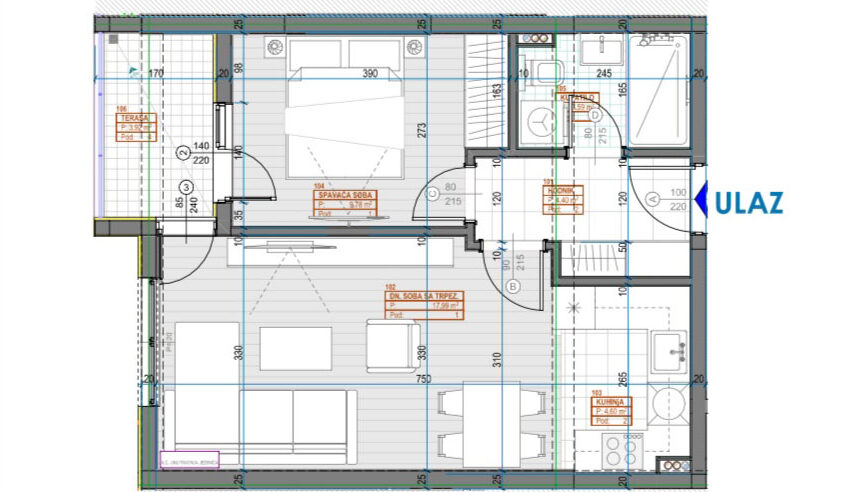This screenshot has height=492, width=850.
Task: Select the bathroom washbasin symbol
Action: (600, 48)
